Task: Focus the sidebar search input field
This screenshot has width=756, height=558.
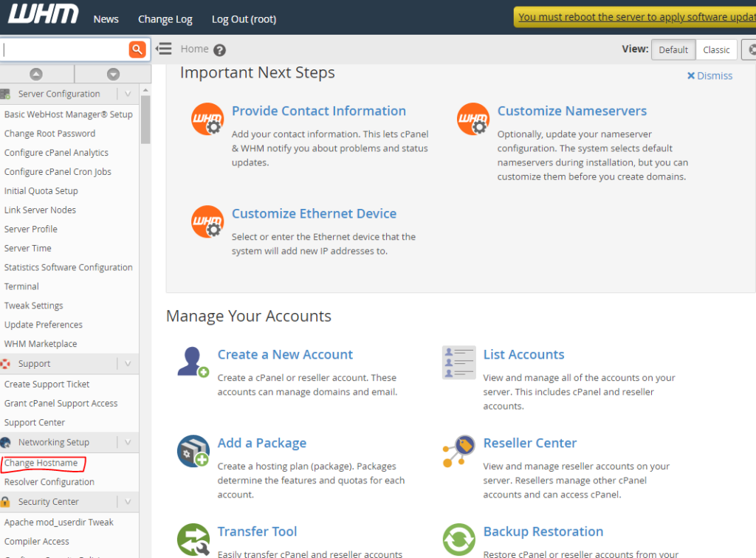Action: (64, 49)
